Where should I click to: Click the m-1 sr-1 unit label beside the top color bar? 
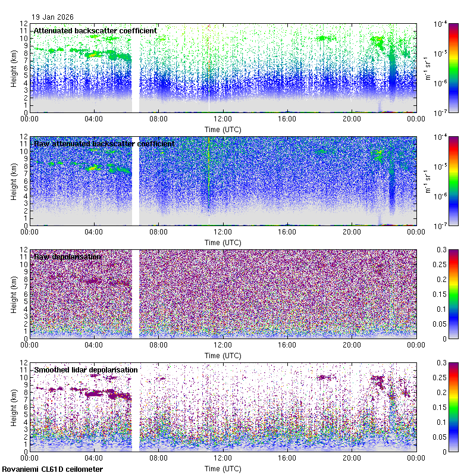[x=427, y=68]
